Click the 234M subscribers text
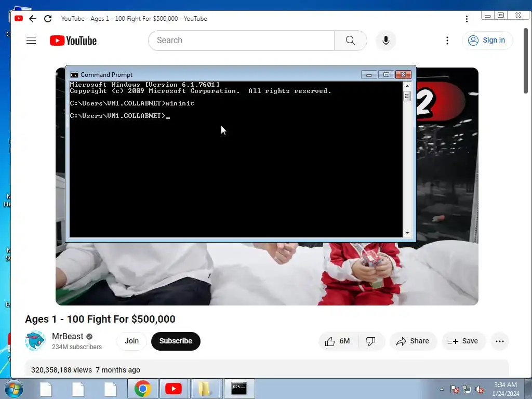This screenshot has height=399, width=532. click(77, 347)
